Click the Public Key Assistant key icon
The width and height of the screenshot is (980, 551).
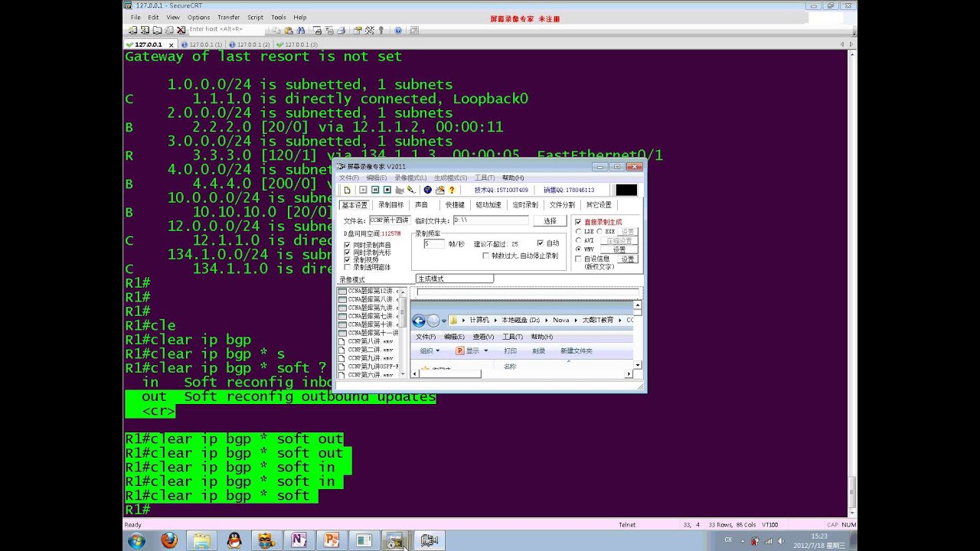click(381, 30)
